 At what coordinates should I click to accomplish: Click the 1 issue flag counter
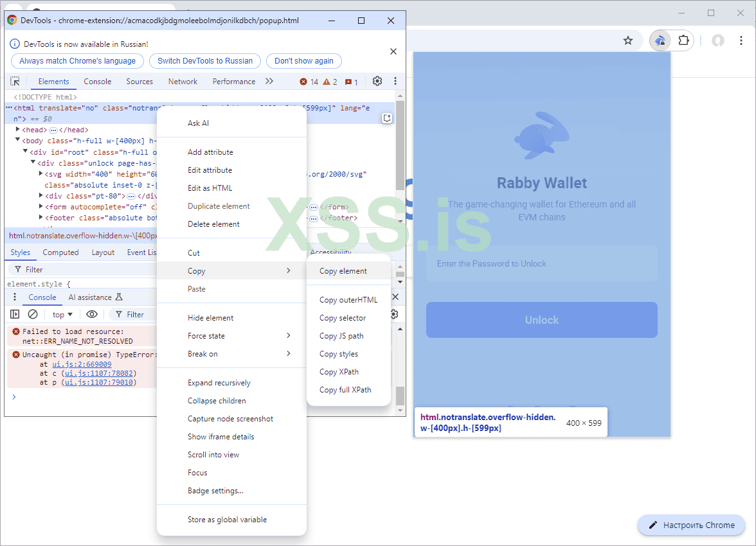point(352,82)
